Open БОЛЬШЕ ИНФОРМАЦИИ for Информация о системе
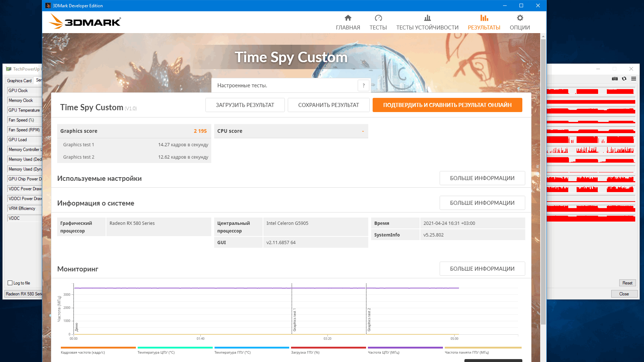 pos(482,203)
